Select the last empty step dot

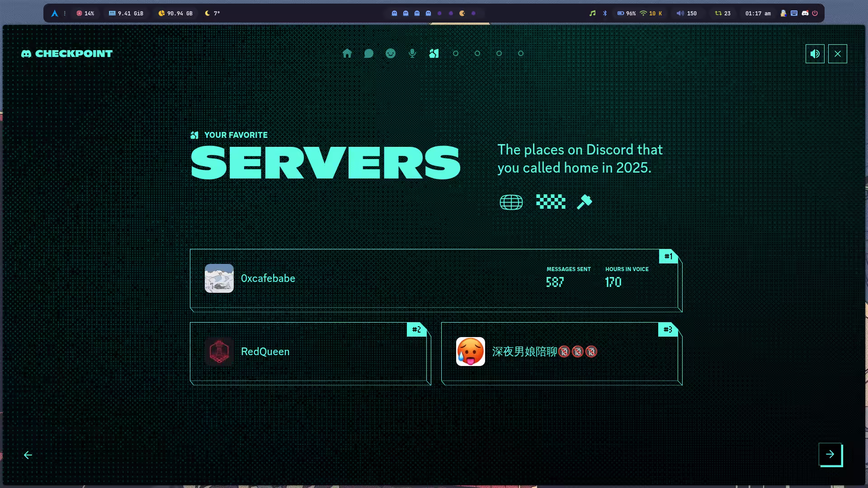pyautogui.click(x=521, y=53)
